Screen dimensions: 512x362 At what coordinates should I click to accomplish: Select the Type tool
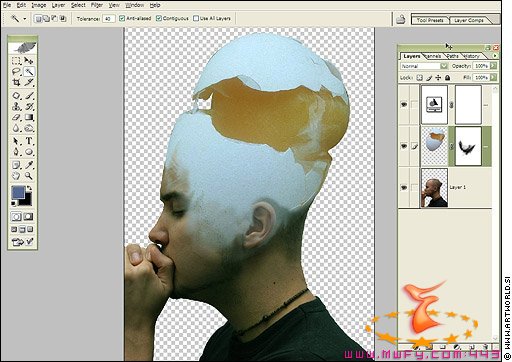29,141
